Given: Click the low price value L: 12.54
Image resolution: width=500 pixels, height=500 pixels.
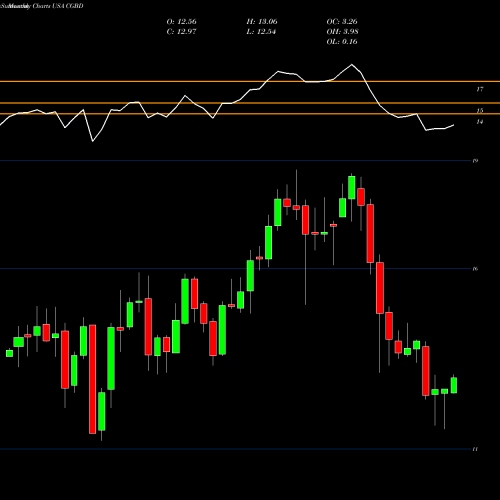Looking at the screenshot, I should 261,32.
